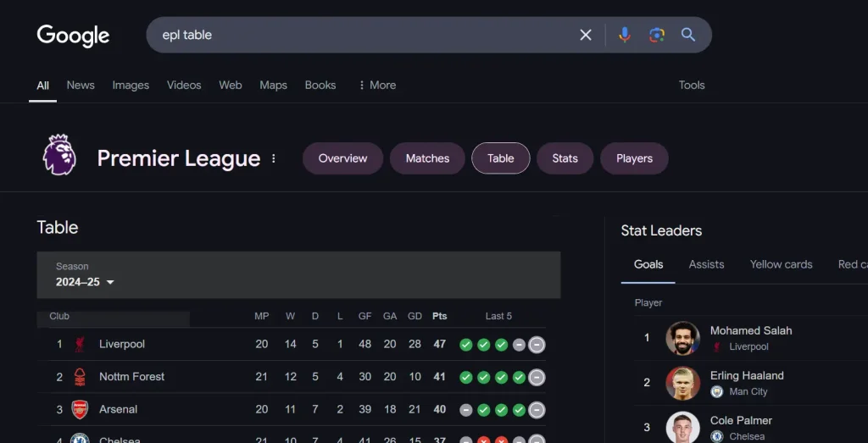Click Man City crest under Haaland
Viewport: 868px width, 443px height.
click(717, 391)
